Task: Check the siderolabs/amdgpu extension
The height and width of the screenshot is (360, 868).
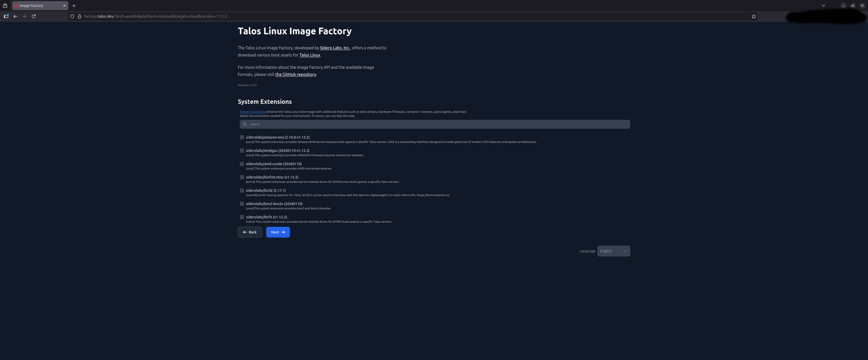Action: pos(242,151)
